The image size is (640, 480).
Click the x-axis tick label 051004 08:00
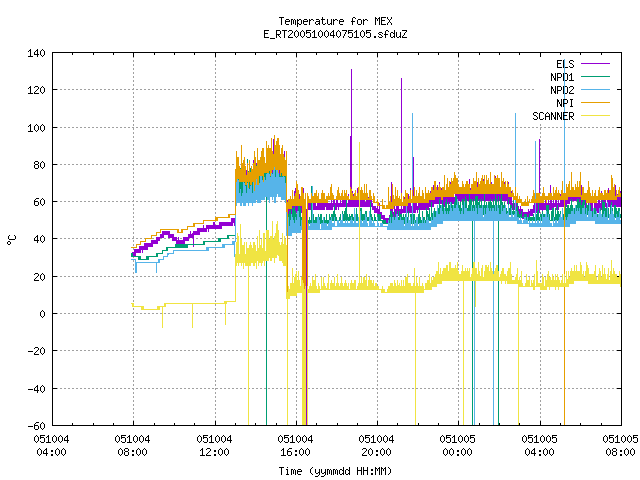pos(132,446)
